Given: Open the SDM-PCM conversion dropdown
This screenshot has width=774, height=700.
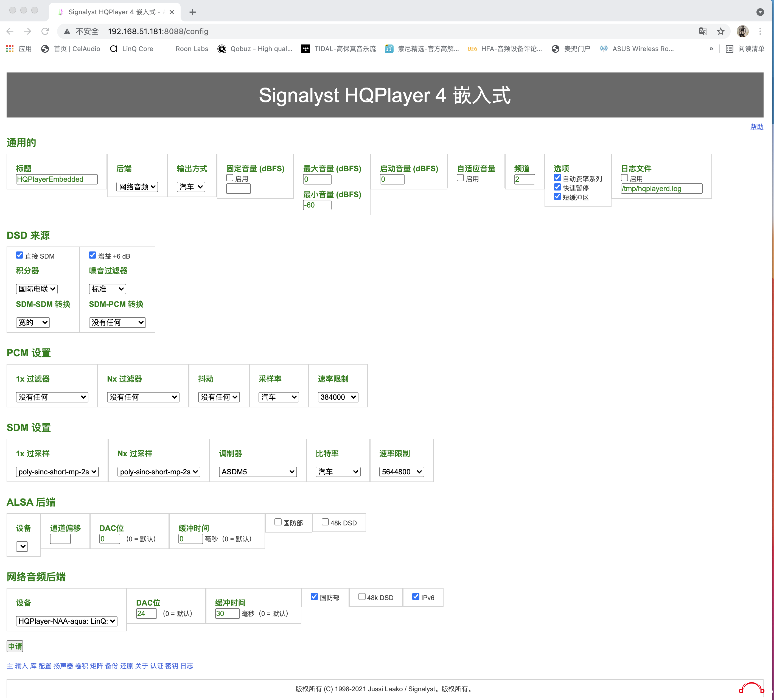Looking at the screenshot, I should click(117, 323).
